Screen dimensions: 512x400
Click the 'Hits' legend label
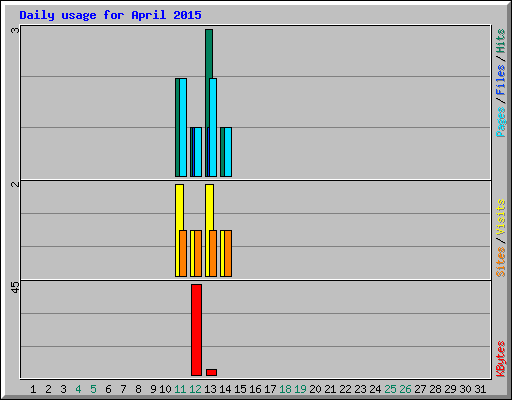[x=501, y=41]
